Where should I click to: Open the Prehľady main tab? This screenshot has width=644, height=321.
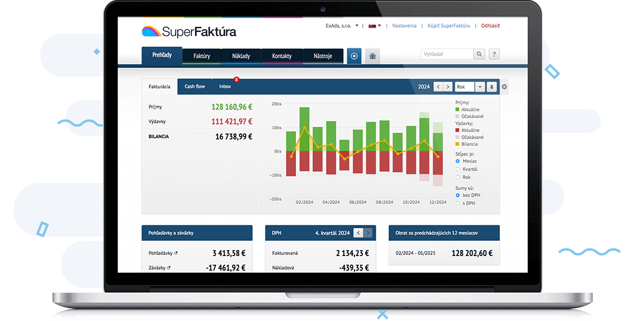(162, 55)
